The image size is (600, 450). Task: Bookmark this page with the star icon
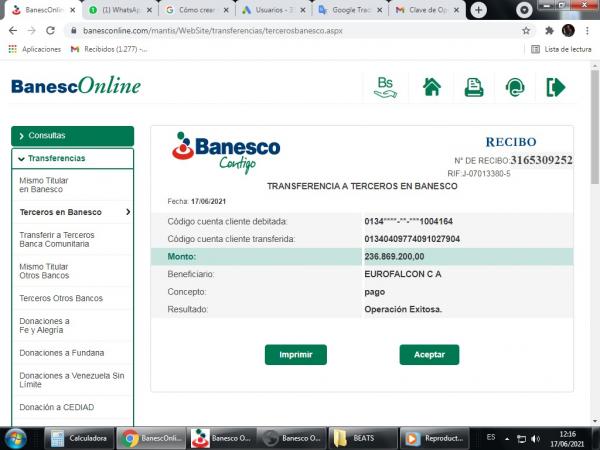tap(526, 31)
